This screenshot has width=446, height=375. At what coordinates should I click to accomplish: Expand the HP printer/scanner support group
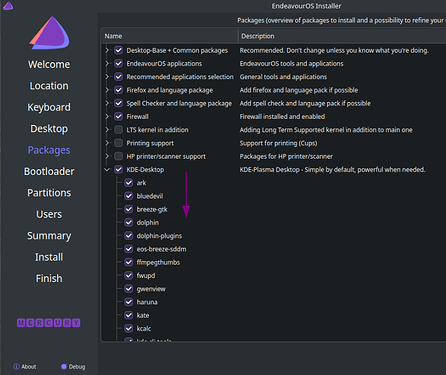point(107,156)
